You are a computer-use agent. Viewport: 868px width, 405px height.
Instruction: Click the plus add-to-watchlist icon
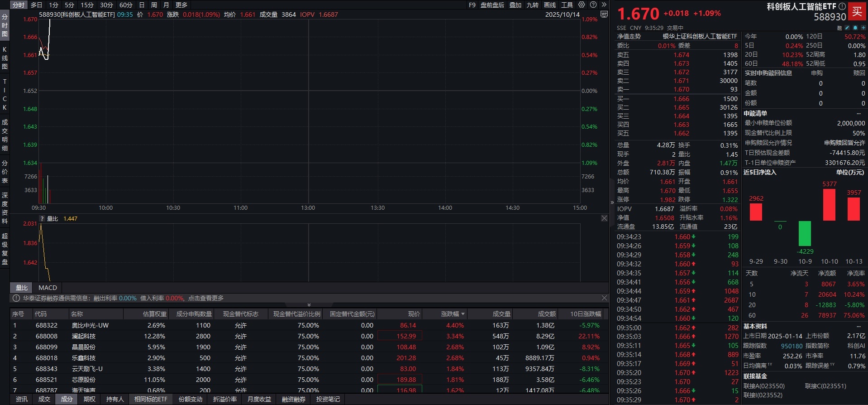click(x=863, y=28)
